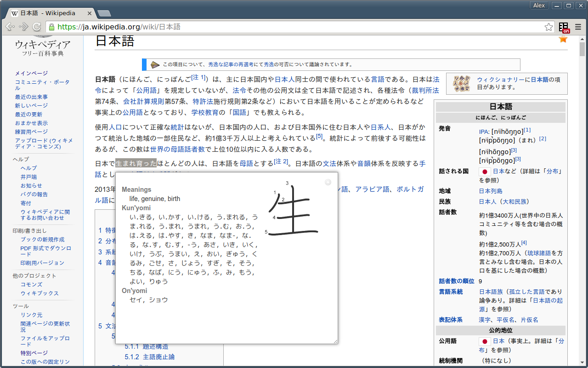Screen dimensions: 588x368
Task: Open the お知らせ link
Action: (x=31, y=186)
